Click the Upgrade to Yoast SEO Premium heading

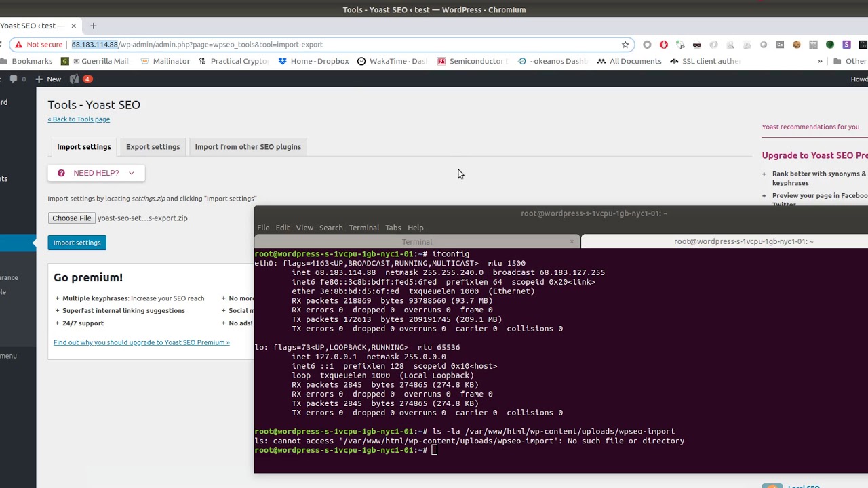coord(814,155)
